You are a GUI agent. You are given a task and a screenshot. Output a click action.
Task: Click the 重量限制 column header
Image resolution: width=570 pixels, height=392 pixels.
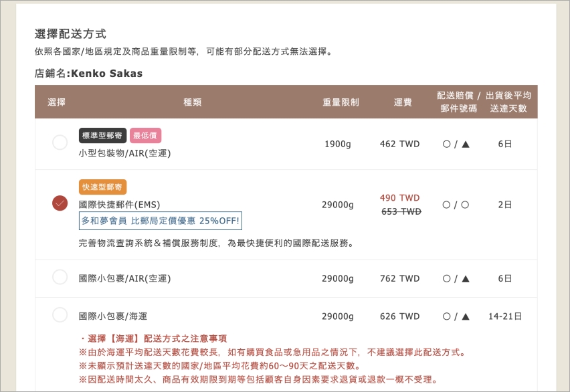pos(341,102)
